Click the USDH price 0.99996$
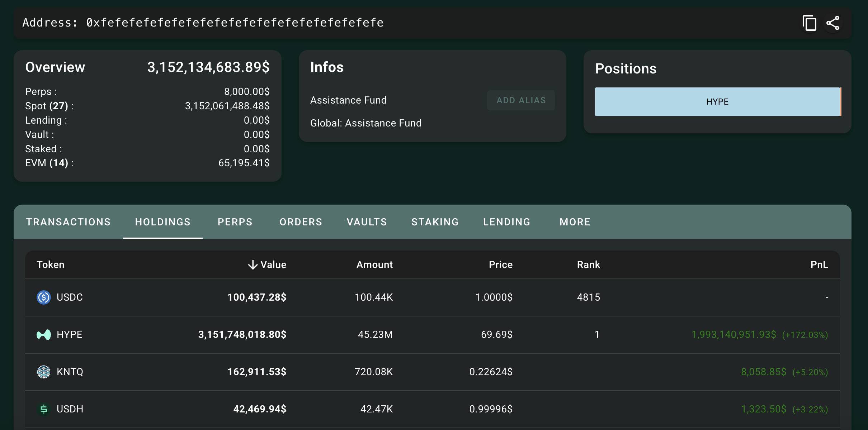 click(491, 409)
